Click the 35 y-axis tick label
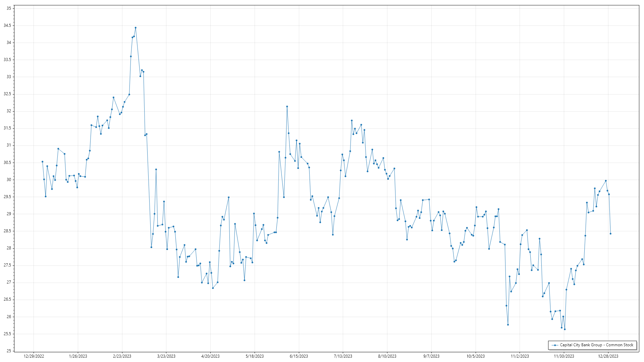The image size is (644, 362). coord(9,8)
